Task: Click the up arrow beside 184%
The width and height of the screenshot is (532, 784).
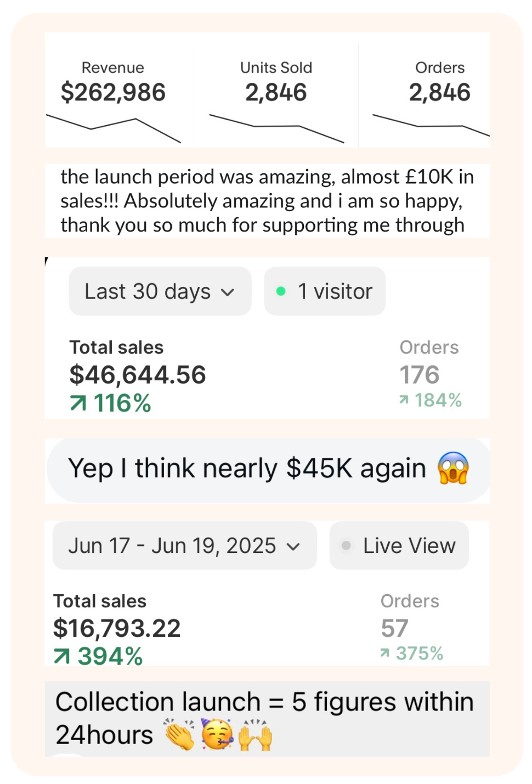Action: point(404,400)
